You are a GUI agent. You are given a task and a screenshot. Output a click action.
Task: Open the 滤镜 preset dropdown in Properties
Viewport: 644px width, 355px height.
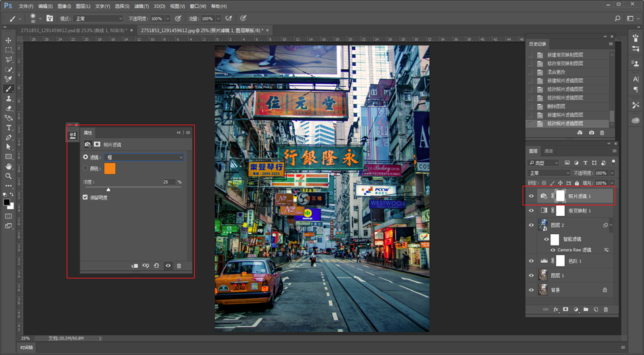(144, 157)
